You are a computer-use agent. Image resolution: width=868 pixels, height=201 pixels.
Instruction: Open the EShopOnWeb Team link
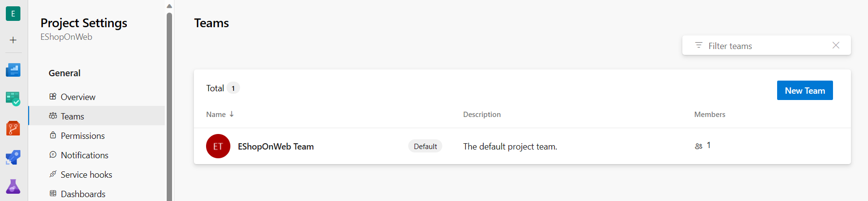tap(276, 146)
